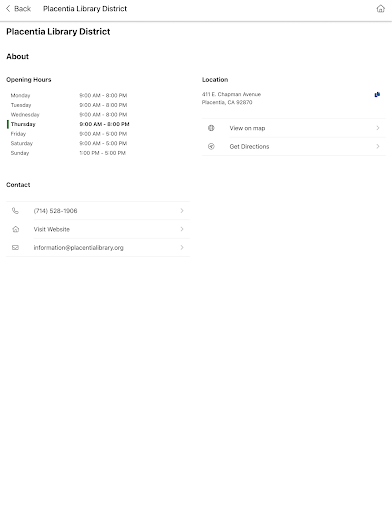The image size is (392, 512).
Task: Click the house icon beside Visit Website
Action: click(15, 229)
